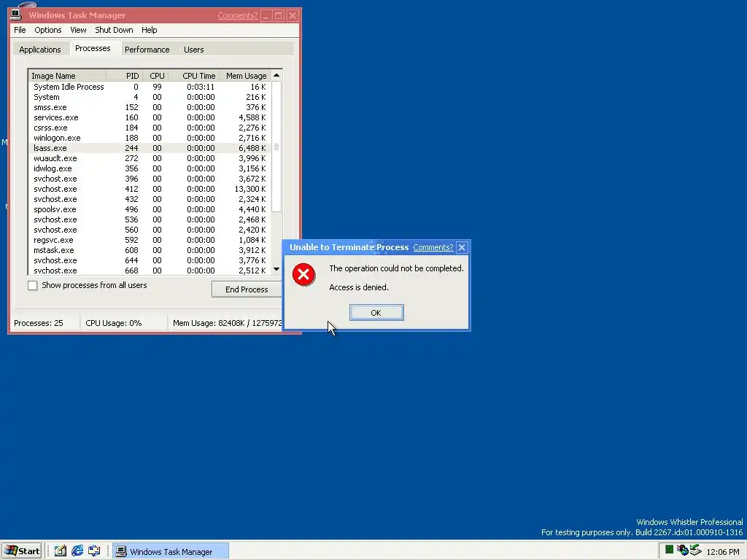
Task: Check Show processes from all users
Action: pyautogui.click(x=32, y=285)
